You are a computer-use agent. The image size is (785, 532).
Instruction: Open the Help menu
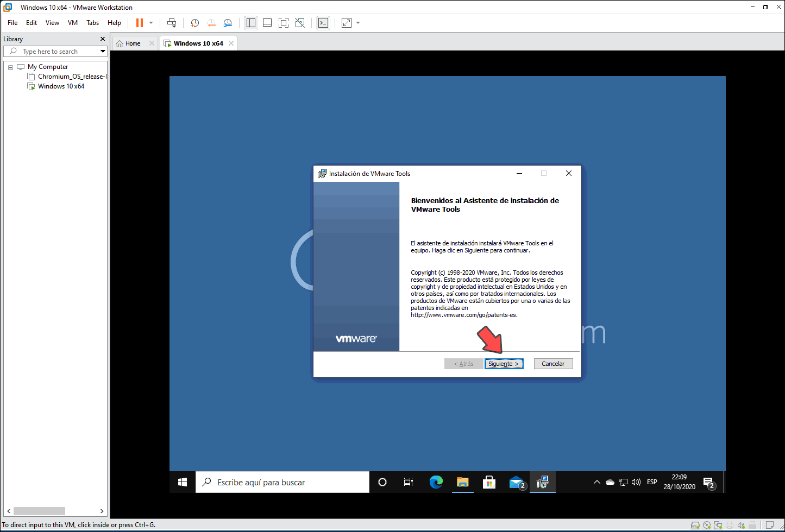[114, 23]
